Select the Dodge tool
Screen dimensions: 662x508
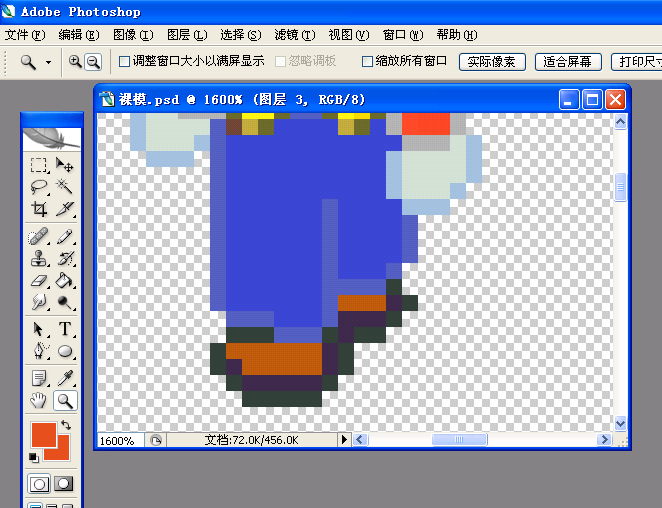pyautogui.click(x=65, y=302)
